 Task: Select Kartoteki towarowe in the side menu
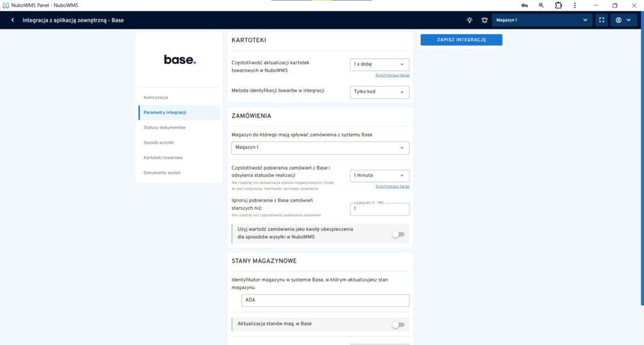(163, 158)
